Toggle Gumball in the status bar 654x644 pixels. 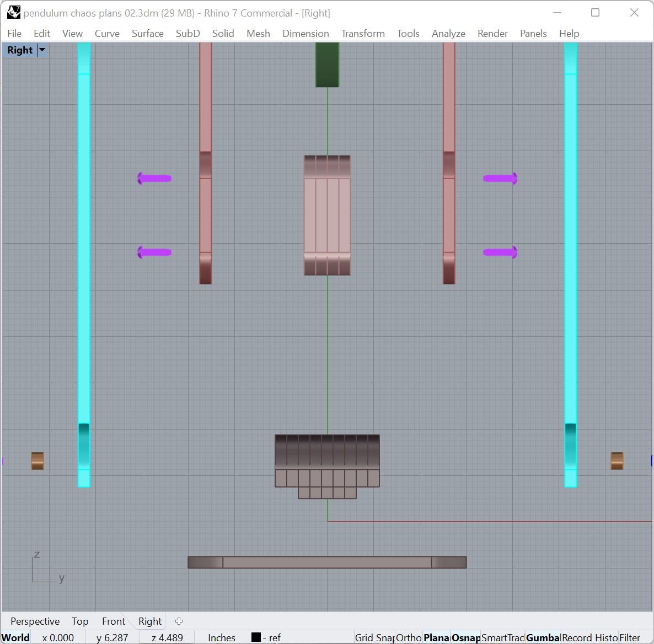pos(543,638)
